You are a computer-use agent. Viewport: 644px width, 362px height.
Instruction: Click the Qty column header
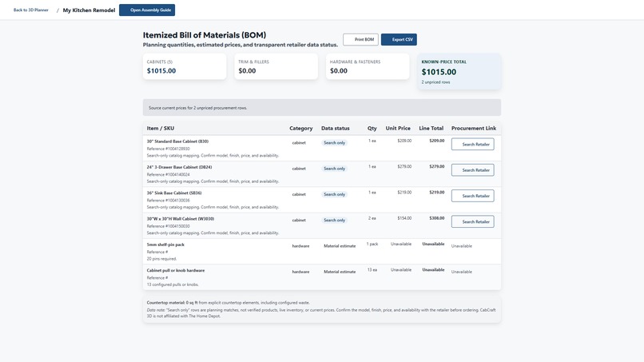[372, 128]
